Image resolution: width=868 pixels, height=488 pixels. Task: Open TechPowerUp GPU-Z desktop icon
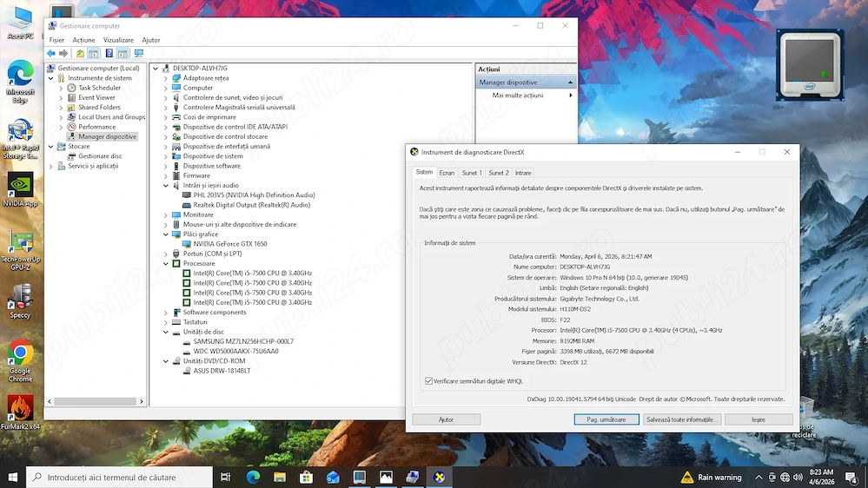coord(21,251)
